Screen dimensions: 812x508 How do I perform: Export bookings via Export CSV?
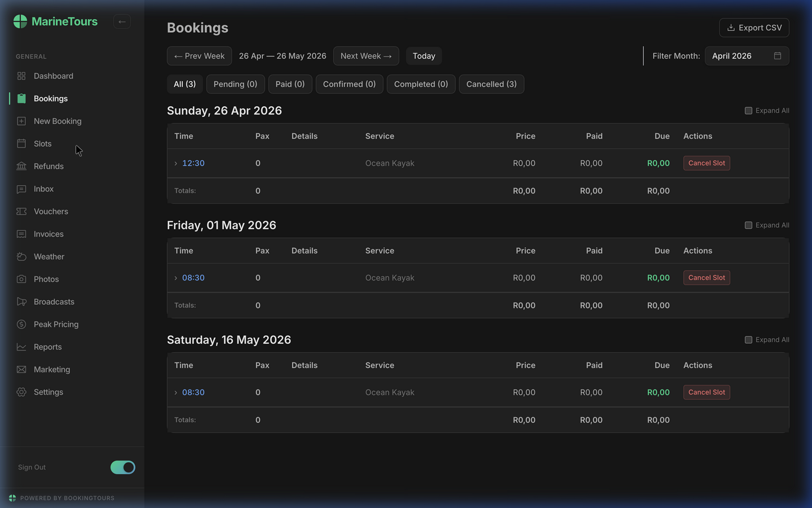754,28
